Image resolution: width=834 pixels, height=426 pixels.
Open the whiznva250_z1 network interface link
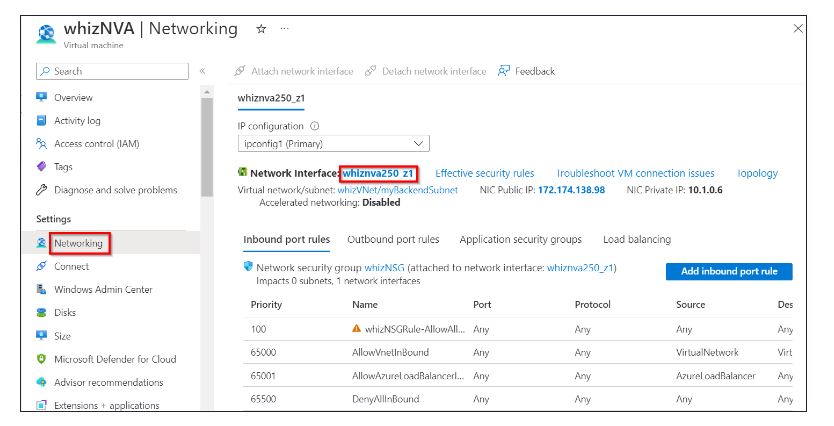(x=378, y=173)
